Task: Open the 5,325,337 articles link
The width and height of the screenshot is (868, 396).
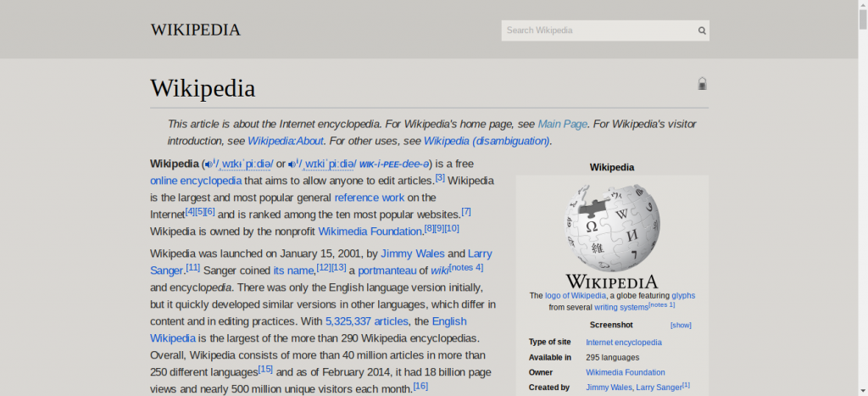Action: click(366, 321)
